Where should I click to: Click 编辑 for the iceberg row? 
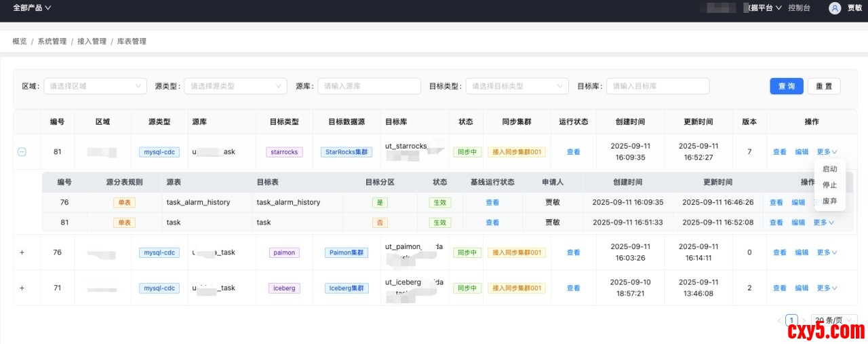point(802,288)
